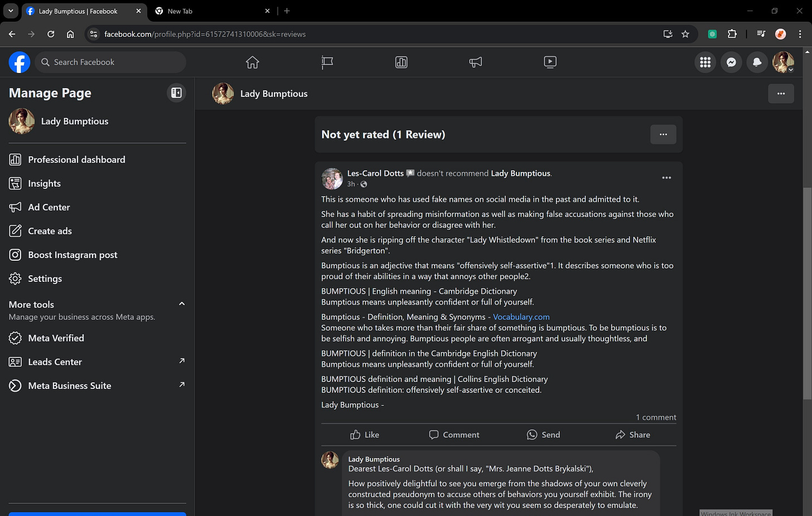Click the Lady Bumptious page name in sidebar
This screenshot has width=812, height=516.
pyautogui.click(x=75, y=121)
